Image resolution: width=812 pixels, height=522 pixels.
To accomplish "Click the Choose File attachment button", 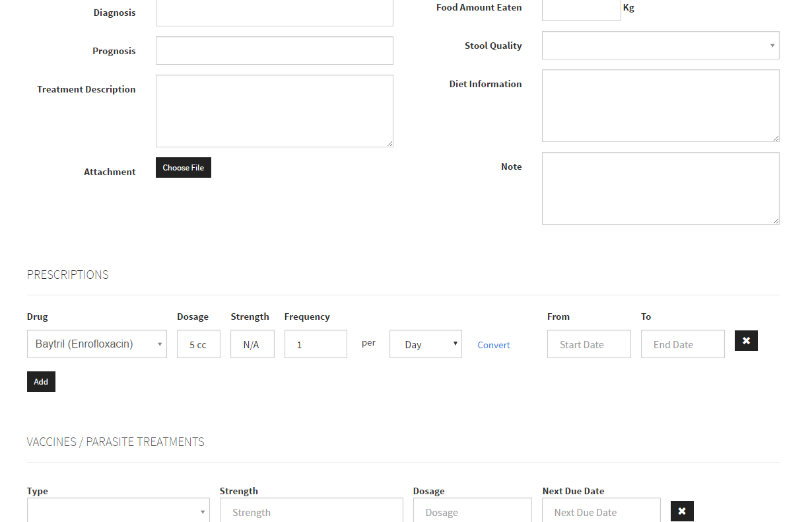I will [x=183, y=168].
